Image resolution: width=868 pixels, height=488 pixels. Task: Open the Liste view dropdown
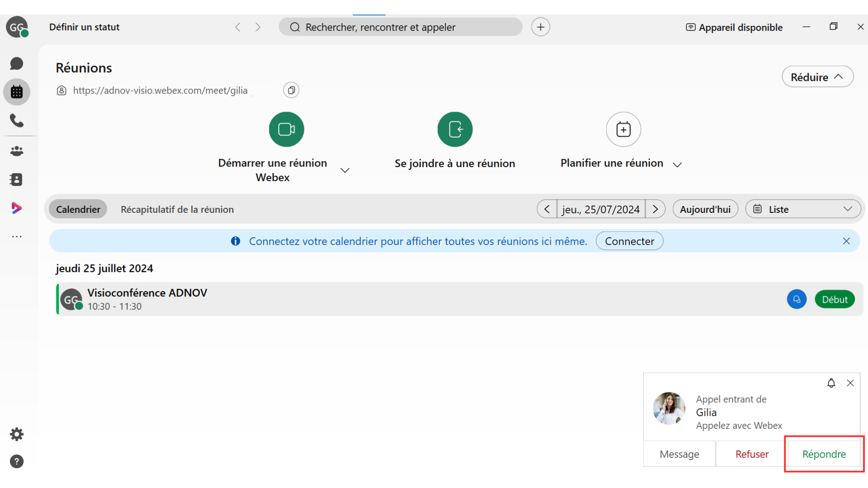(x=803, y=209)
